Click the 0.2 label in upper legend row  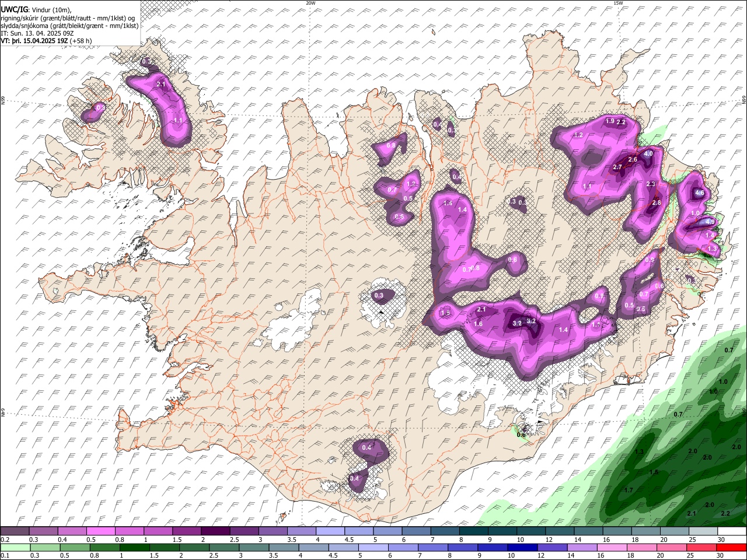[5, 540]
